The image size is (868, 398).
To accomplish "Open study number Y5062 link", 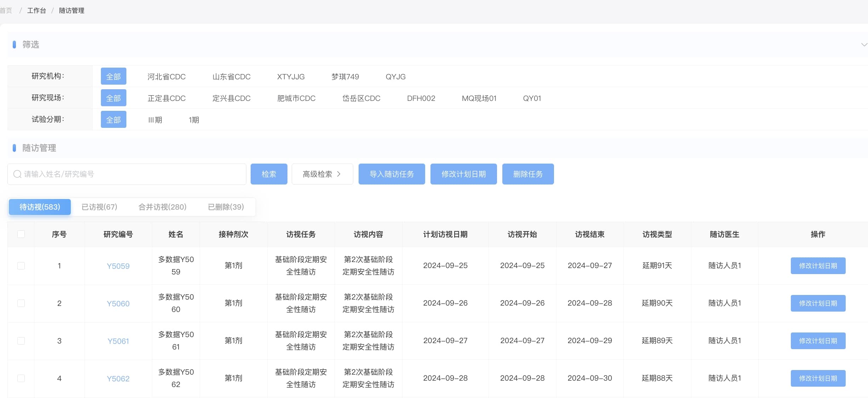I will 118,379.
